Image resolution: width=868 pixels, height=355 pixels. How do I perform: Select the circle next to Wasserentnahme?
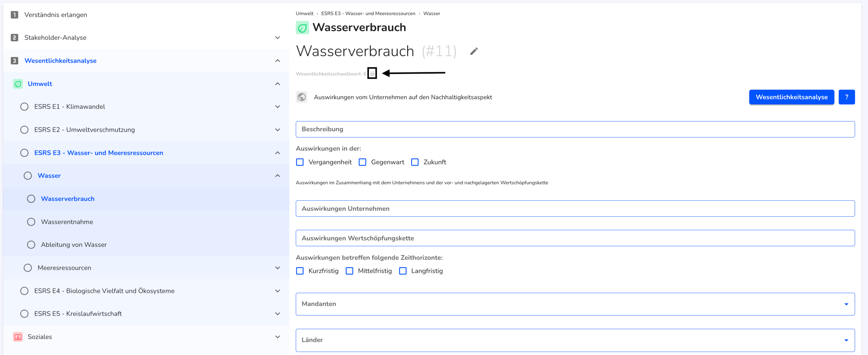[x=31, y=222]
